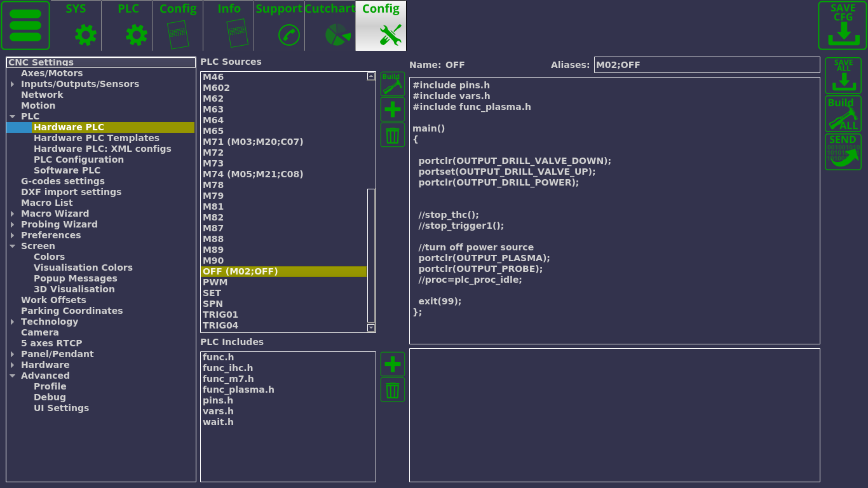Add a new PLC source file
868x488 pixels.
pos(393,109)
